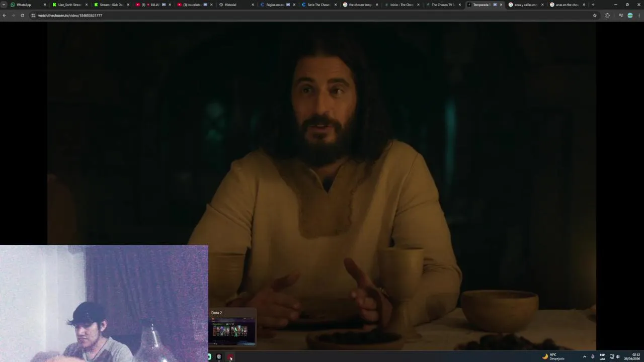Open the Inicio - The Chosen tab

[x=401, y=5]
